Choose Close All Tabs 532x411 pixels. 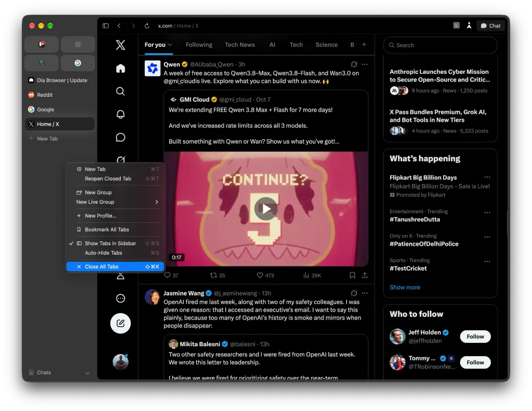click(x=115, y=267)
